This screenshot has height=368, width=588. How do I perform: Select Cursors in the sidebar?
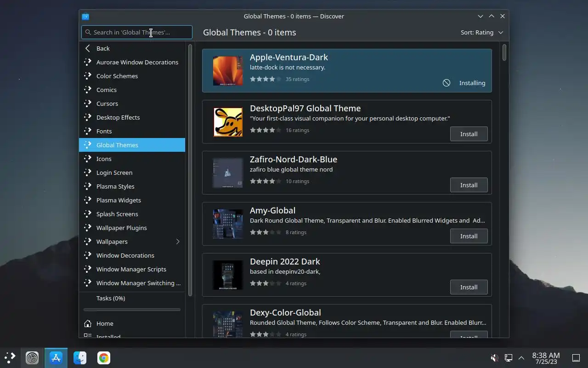[132, 103]
